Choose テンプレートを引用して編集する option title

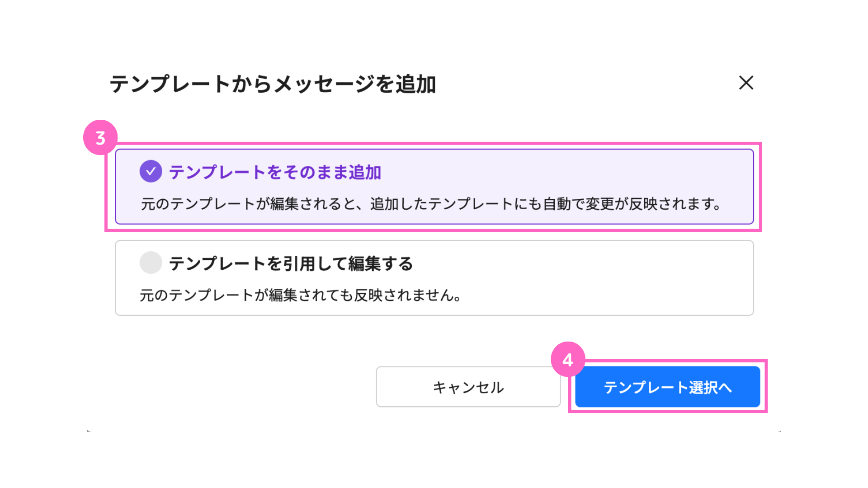291,263
